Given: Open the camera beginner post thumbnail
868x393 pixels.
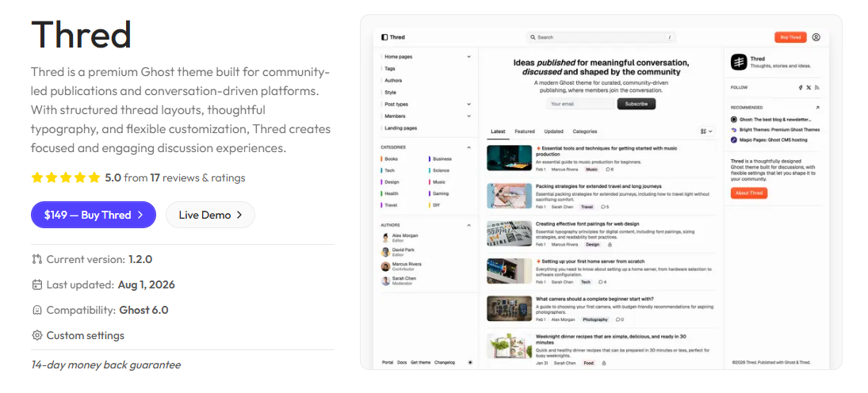Looking at the screenshot, I should (x=509, y=308).
